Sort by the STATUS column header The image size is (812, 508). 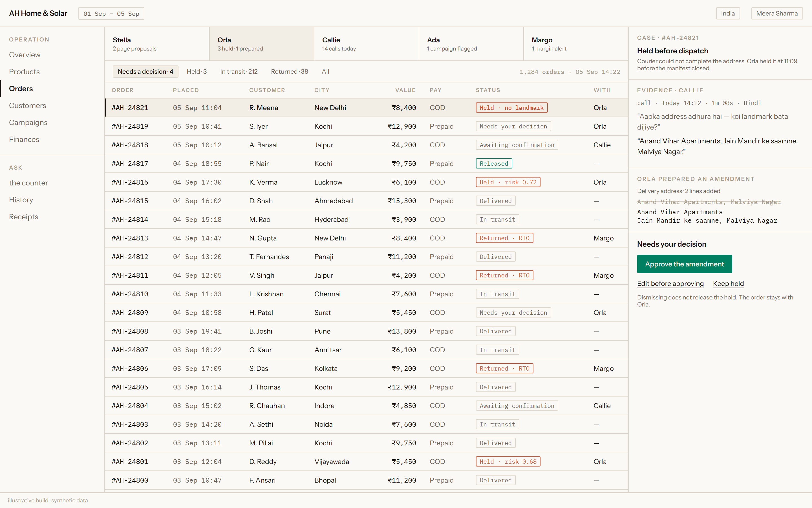tap(488, 90)
